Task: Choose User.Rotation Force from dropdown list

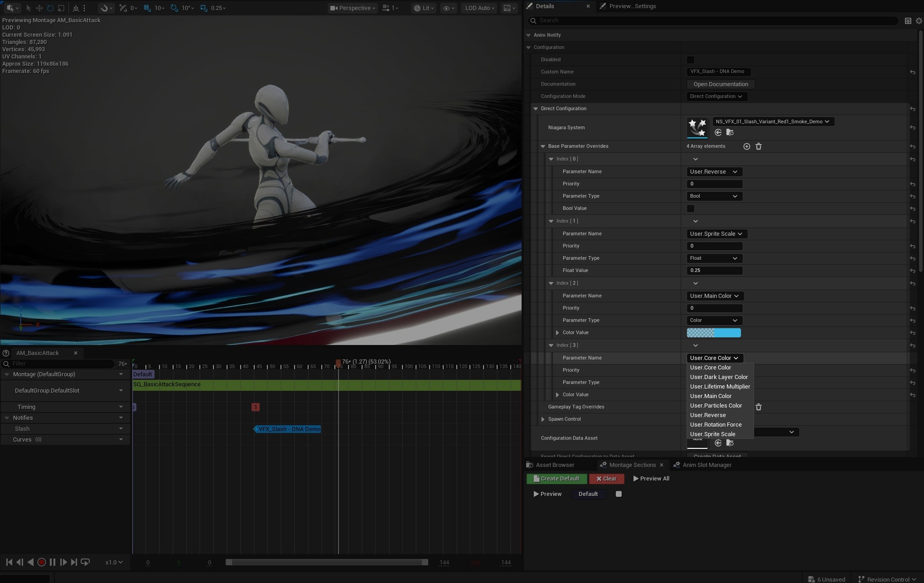Action: 716,425
